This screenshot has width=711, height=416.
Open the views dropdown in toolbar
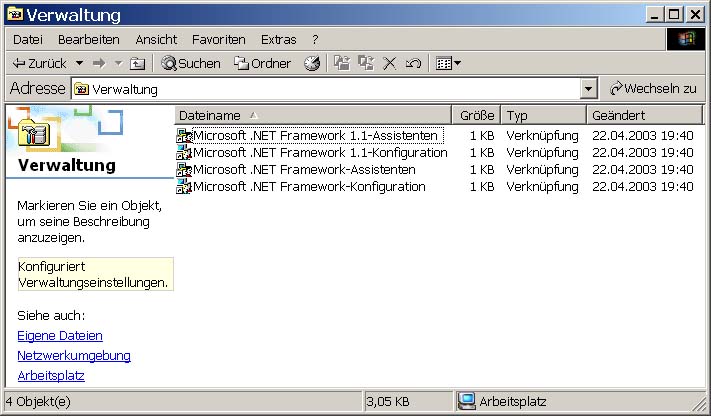point(449,63)
